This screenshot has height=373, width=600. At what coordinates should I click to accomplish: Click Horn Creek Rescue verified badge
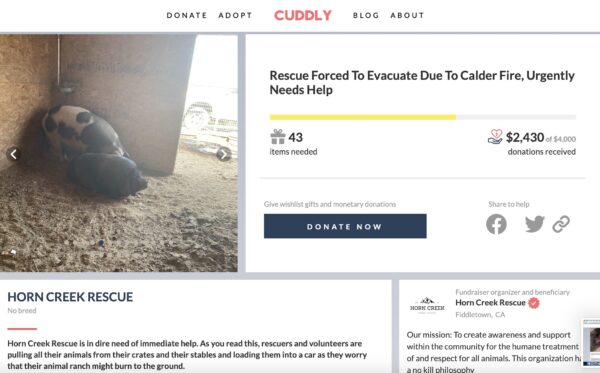pyautogui.click(x=534, y=303)
